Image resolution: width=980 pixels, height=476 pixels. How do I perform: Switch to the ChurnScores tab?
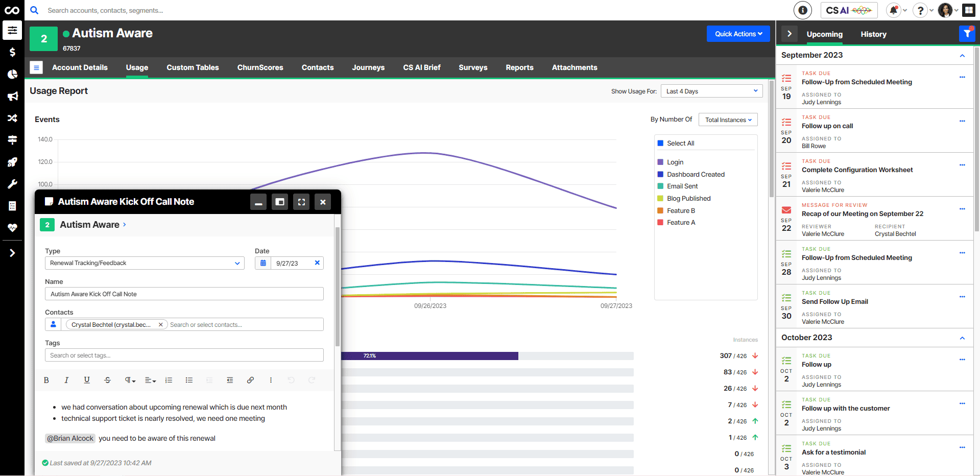click(260, 67)
